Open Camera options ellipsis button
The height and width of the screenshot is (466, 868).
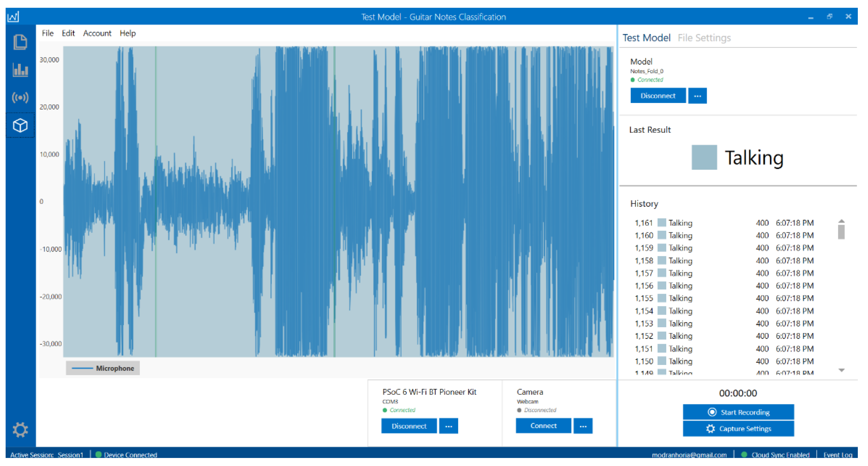click(x=583, y=426)
